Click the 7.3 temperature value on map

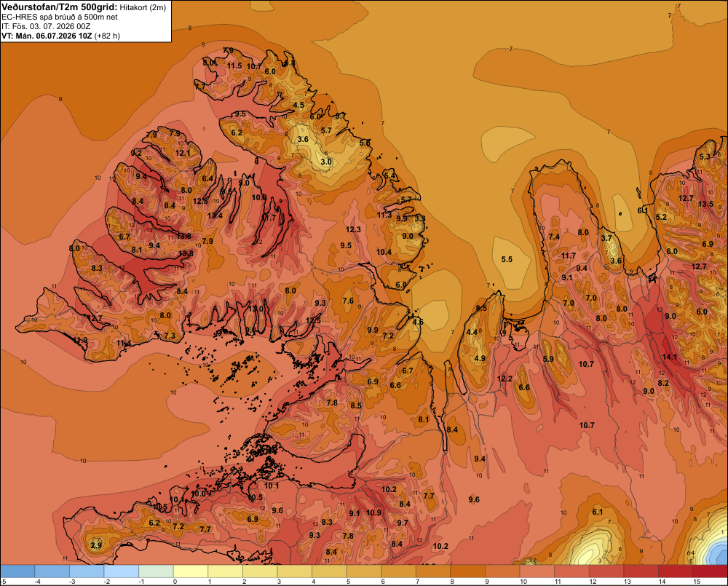point(170,336)
